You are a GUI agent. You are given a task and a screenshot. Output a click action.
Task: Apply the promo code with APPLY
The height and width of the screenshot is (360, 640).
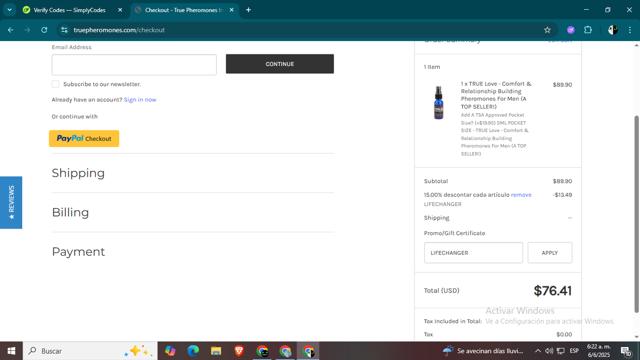[549, 253]
